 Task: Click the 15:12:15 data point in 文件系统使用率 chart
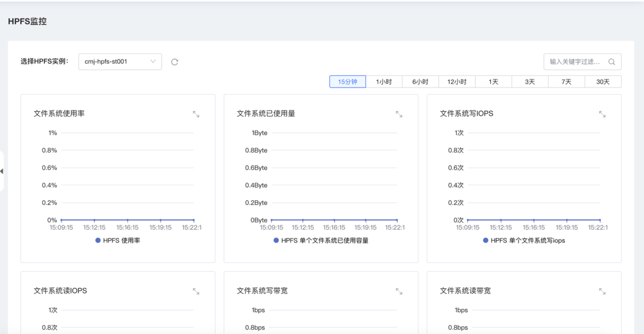pyautogui.click(x=94, y=220)
